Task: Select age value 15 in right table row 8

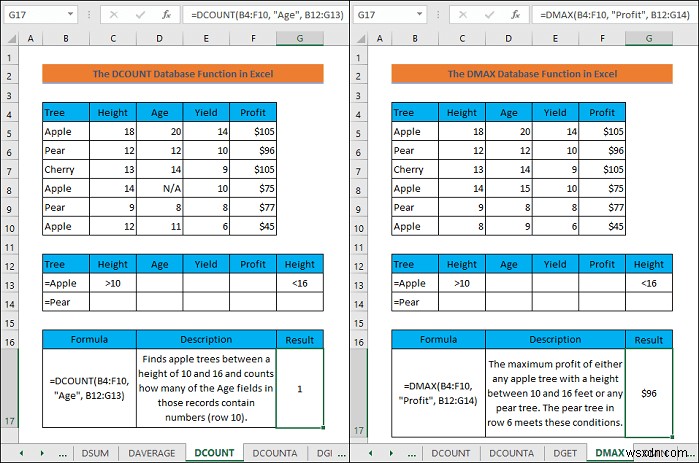Action: (509, 188)
